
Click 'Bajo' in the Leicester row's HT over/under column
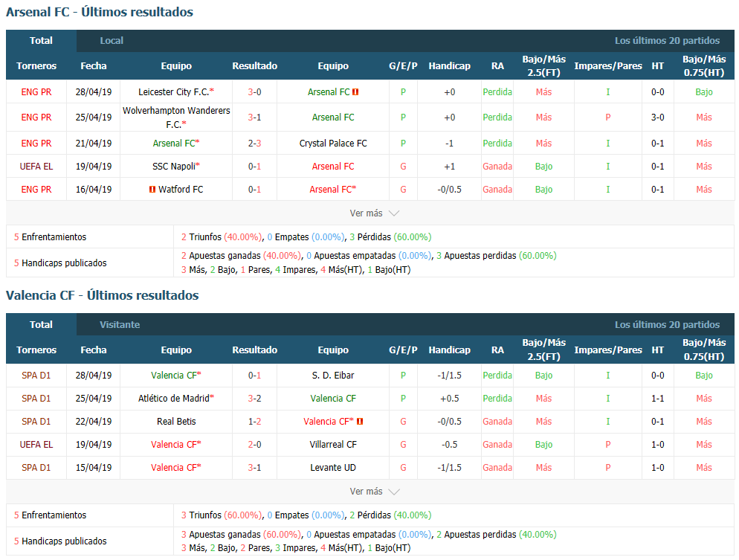[703, 92]
